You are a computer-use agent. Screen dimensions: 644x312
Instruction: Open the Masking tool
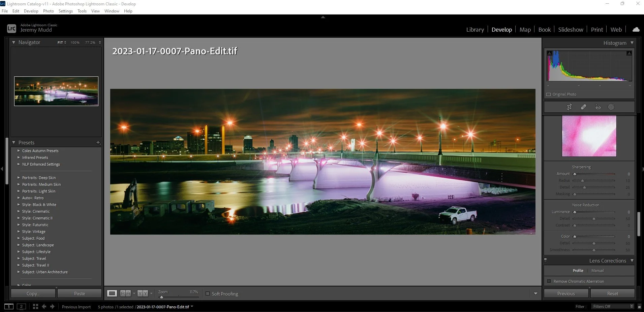[x=611, y=107]
